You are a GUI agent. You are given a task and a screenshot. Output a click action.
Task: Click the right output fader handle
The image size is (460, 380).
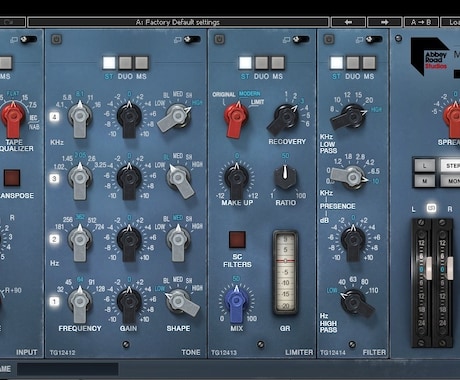[x=450, y=268]
